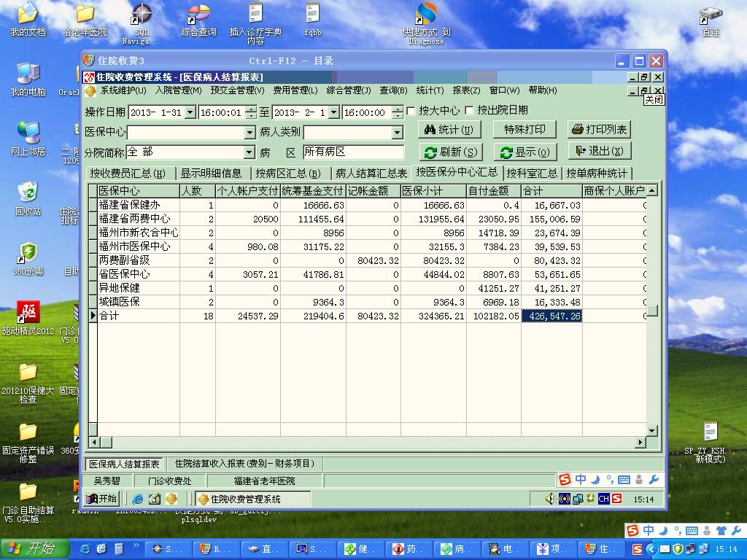Click remote session 开始 start button

coord(101,499)
